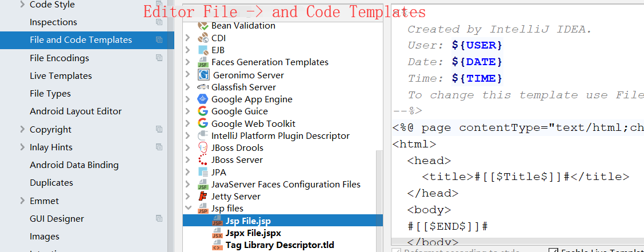Image resolution: width=644 pixels, height=252 pixels.
Task: Click the JSF icon beside Faces Generation Templates
Action: tap(203, 62)
